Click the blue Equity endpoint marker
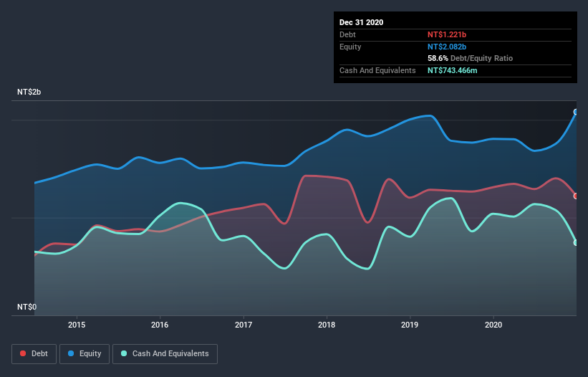Screen dimensions: 588x377 [x=576, y=112]
